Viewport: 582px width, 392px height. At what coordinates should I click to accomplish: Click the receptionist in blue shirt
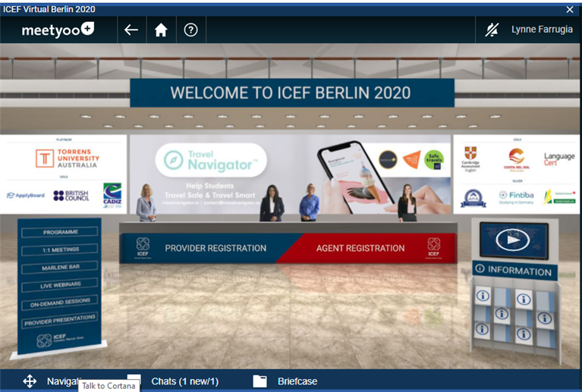pos(309,202)
